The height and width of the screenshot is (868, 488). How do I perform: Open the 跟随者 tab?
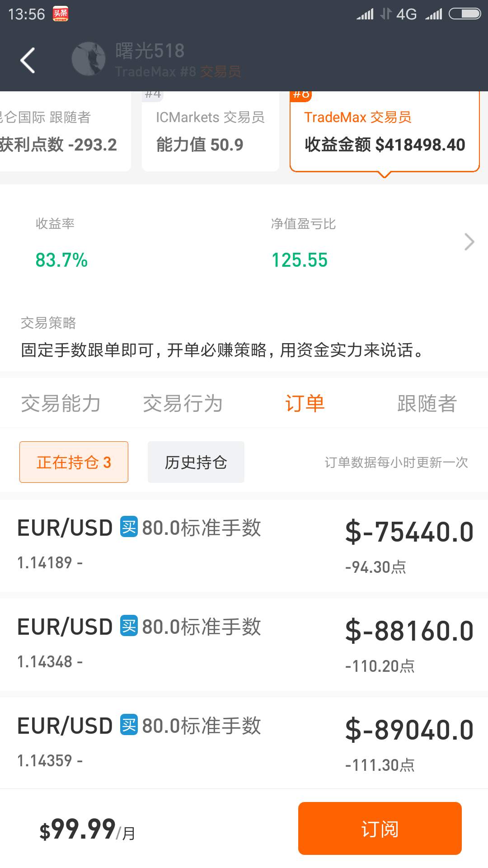click(427, 403)
